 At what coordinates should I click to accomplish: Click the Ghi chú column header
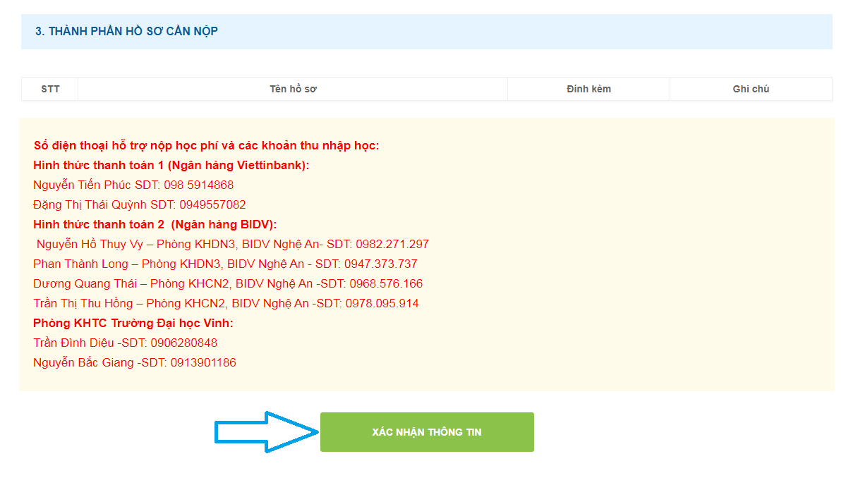coord(751,89)
